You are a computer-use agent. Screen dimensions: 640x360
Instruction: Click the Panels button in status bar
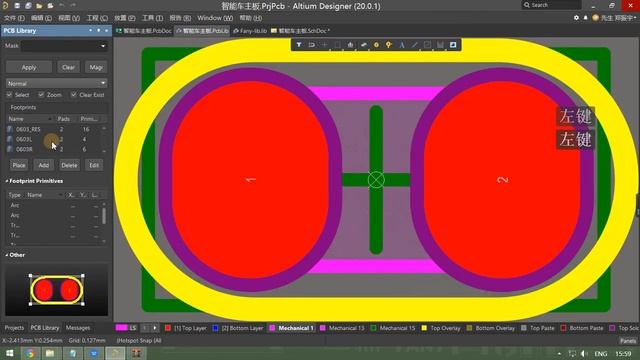pyautogui.click(x=628, y=340)
